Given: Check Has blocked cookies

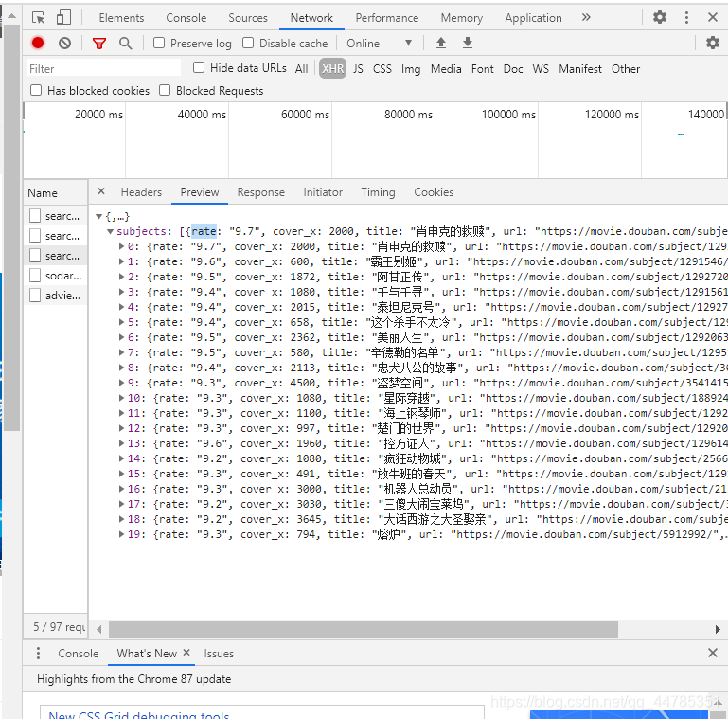Looking at the screenshot, I should [x=36, y=90].
